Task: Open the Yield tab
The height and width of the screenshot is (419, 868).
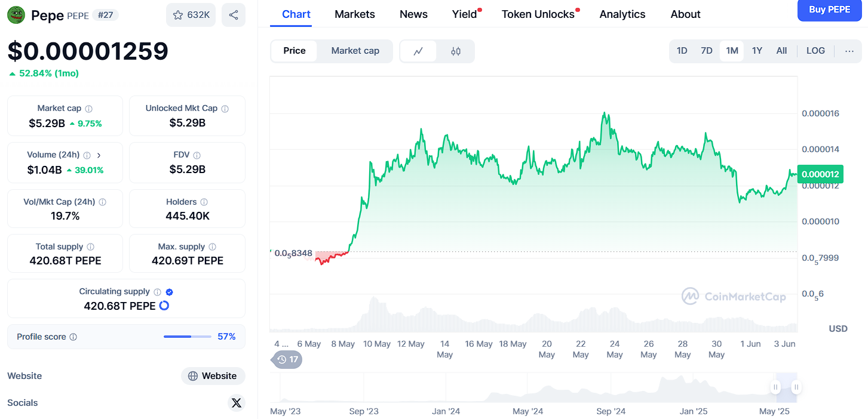Action: pos(465,14)
